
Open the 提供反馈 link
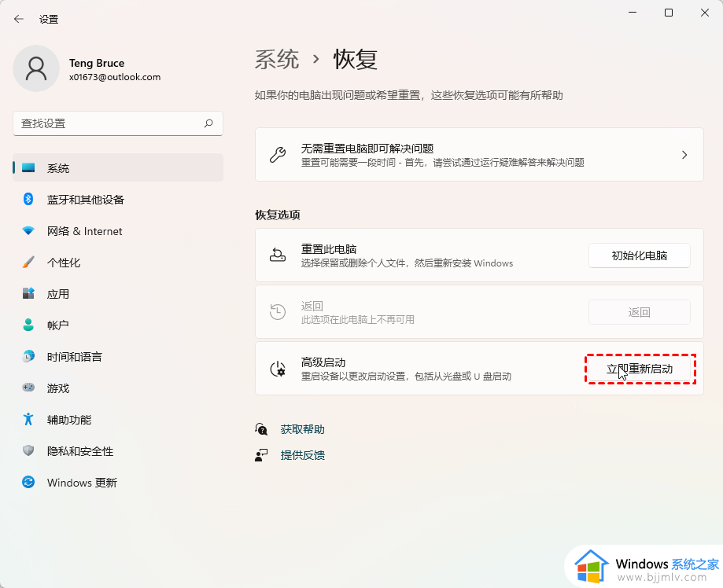302,455
